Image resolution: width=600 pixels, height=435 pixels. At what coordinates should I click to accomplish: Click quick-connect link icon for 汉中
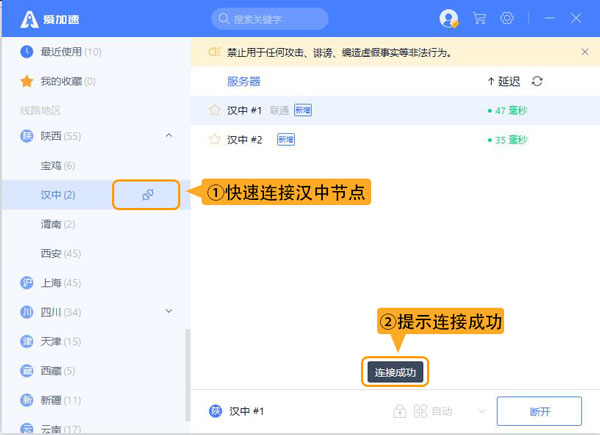[x=147, y=195]
